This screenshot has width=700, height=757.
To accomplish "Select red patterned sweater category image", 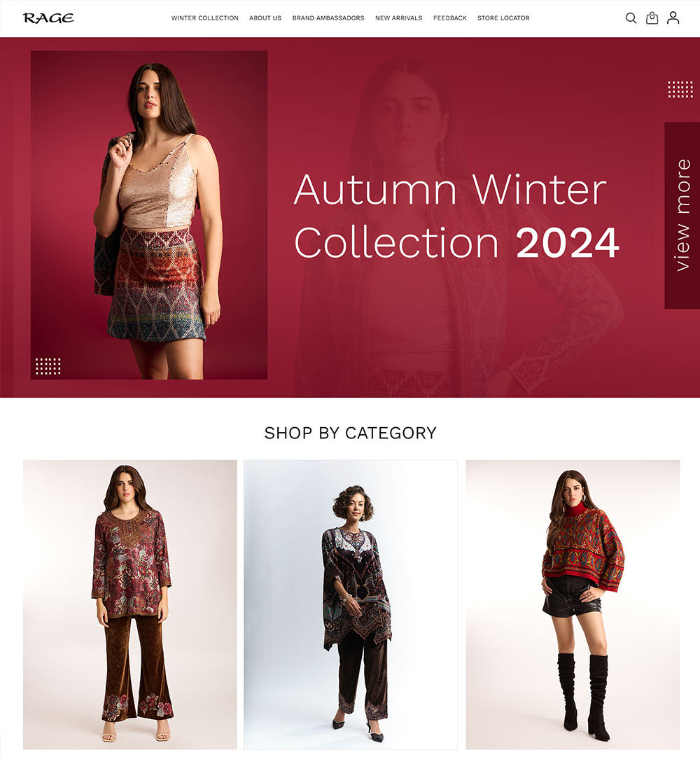I will [x=573, y=604].
